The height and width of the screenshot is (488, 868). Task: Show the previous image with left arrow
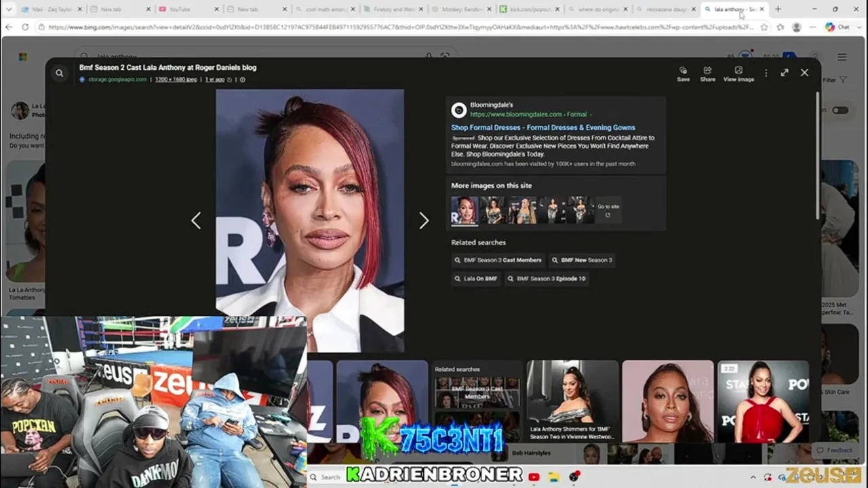(x=196, y=220)
